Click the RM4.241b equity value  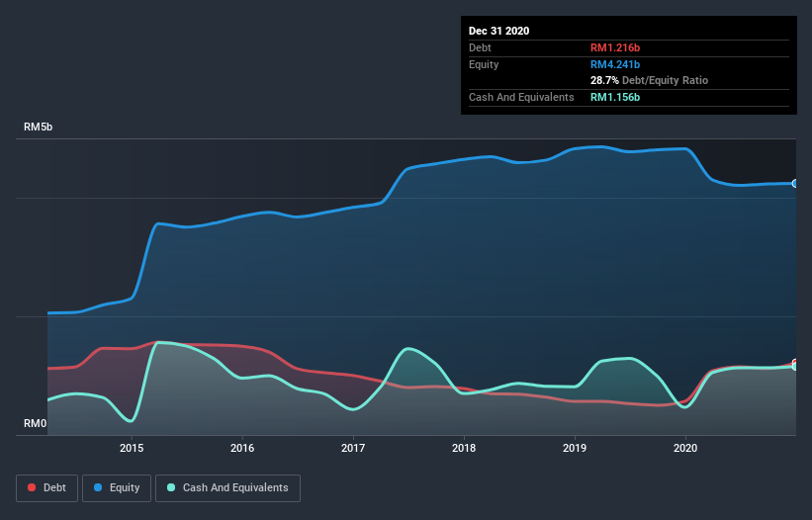[615, 64]
